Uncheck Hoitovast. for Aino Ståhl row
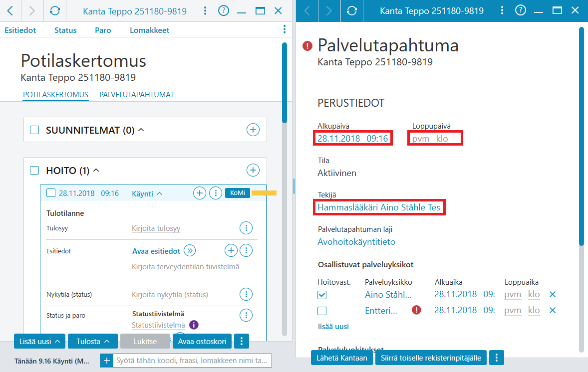 (322, 295)
